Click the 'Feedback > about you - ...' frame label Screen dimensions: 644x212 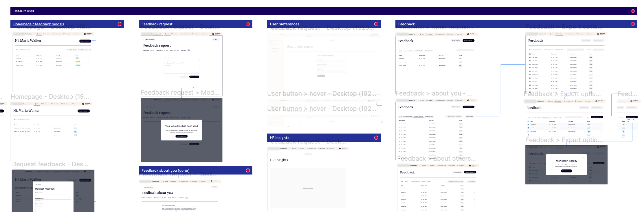(434, 93)
